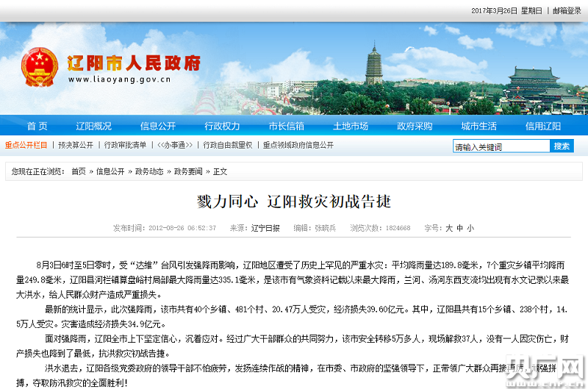Click 政务动态 in the breadcrumb trail
This screenshot has width=588, height=389.
pyautogui.click(x=149, y=171)
